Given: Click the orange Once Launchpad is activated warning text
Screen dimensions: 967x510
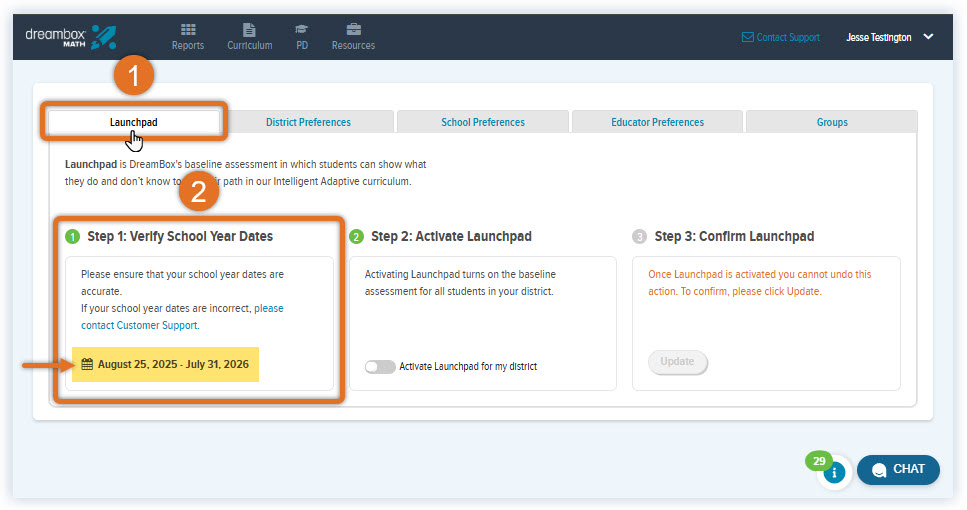Looking at the screenshot, I should 760,282.
